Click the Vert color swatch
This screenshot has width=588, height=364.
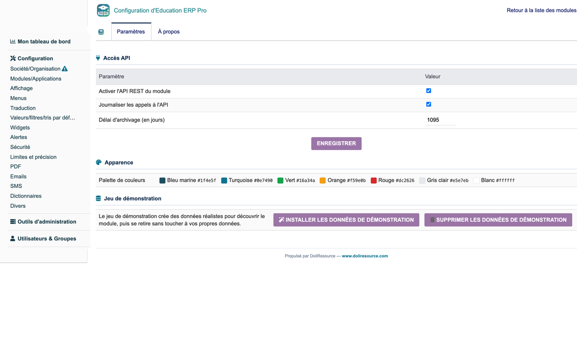click(280, 180)
